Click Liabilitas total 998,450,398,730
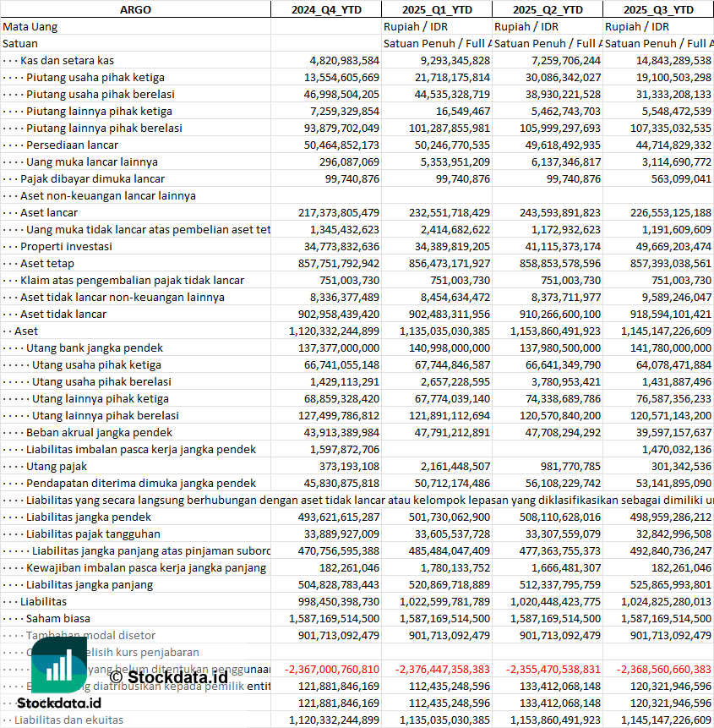Screen dimensions: 714x728 click(339, 602)
